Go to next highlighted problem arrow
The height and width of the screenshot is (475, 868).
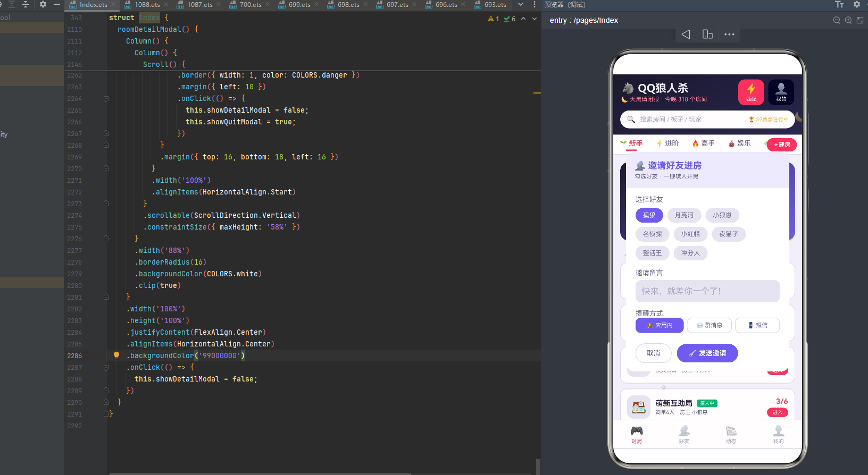(x=535, y=19)
